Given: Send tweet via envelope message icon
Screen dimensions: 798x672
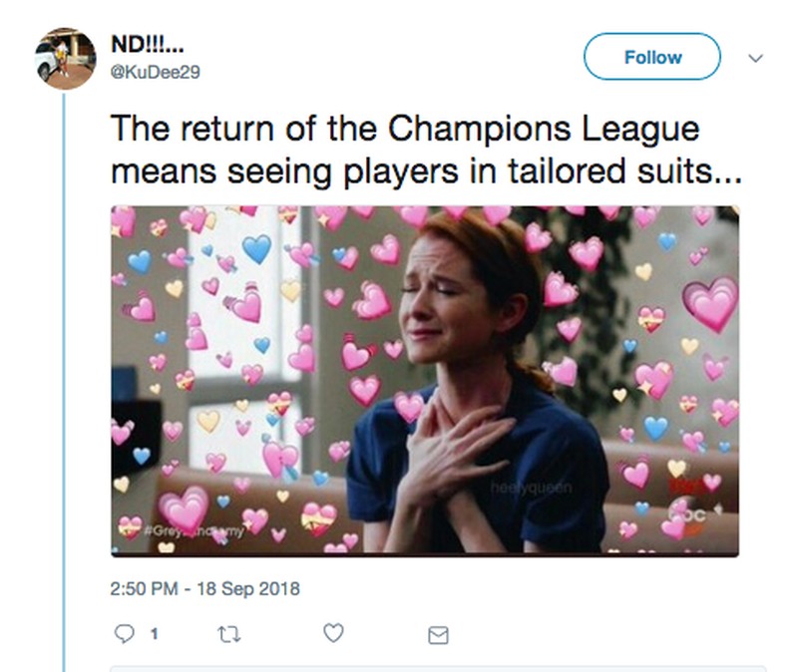Looking at the screenshot, I should coord(438,634).
